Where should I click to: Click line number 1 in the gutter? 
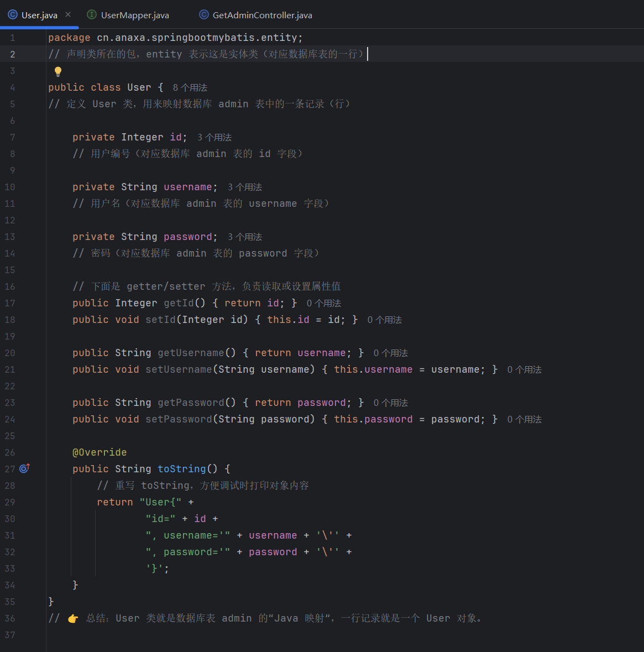point(13,38)
